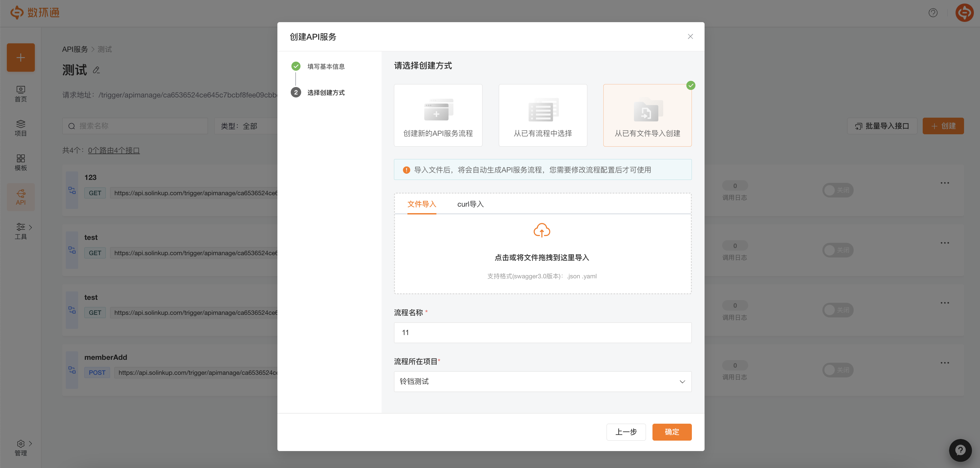Click the 确定 confirm button
This screenshot has height=468, width=980.
[x=672, y=432]
